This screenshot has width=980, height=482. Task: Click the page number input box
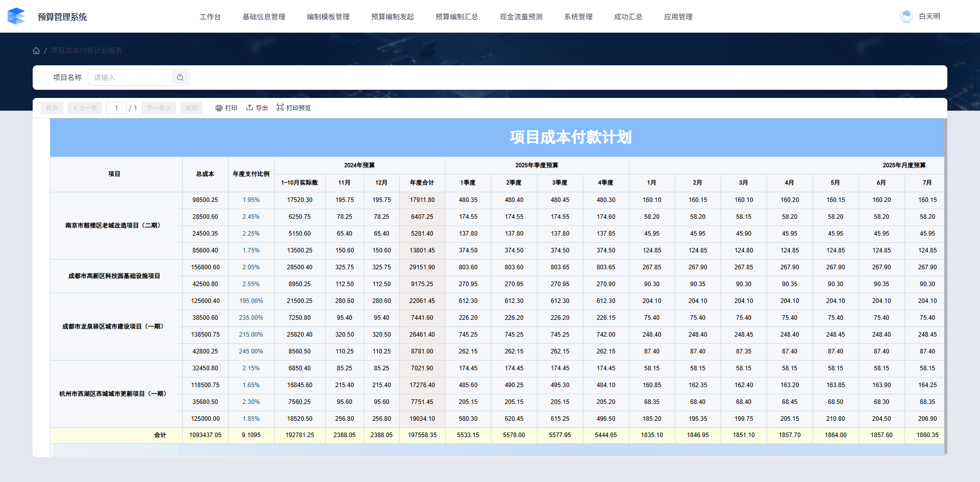point(116,108)
